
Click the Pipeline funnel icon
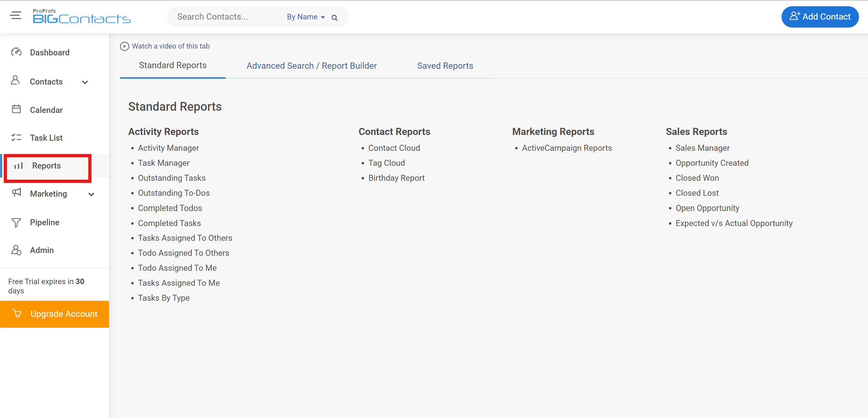16,222
